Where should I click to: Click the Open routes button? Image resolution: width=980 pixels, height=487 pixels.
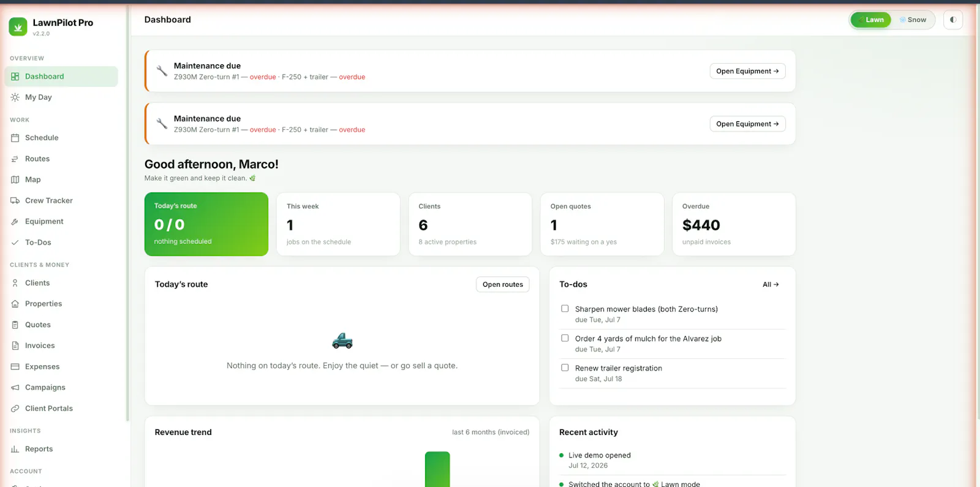click(503, 284)
